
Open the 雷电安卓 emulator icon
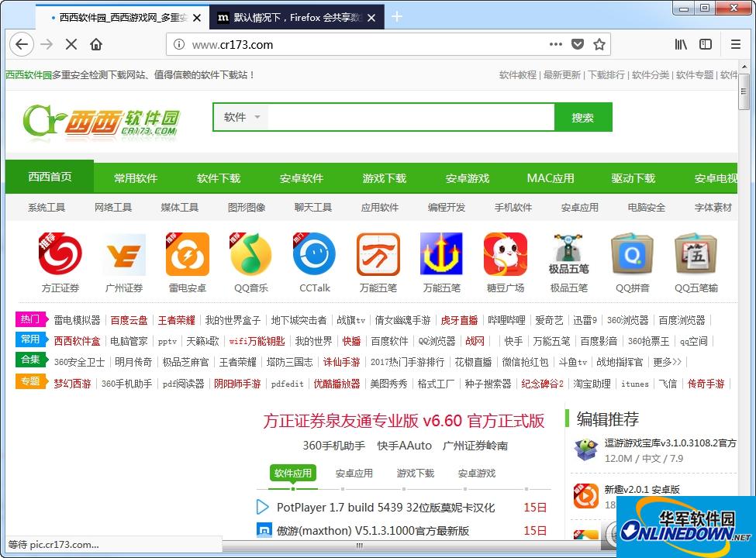[x=187, y=253]
